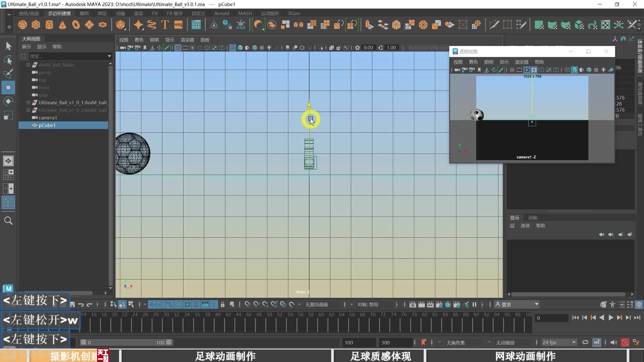Image resolution: width=644 pixels, height=362 pixels.
Task: Click the Render Current Frame clapper icon
Action: pyautogui.click(x=421, y=305)
